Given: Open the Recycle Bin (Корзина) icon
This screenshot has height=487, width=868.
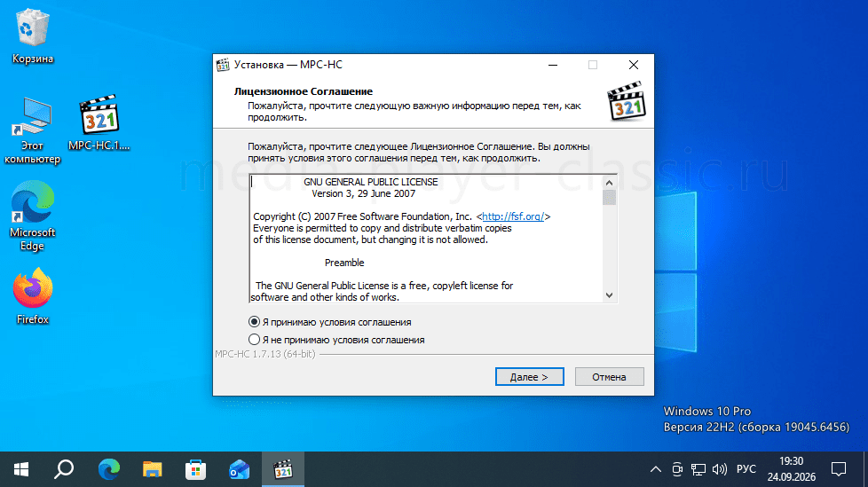Looking at the screenshot, I should 33,36.
